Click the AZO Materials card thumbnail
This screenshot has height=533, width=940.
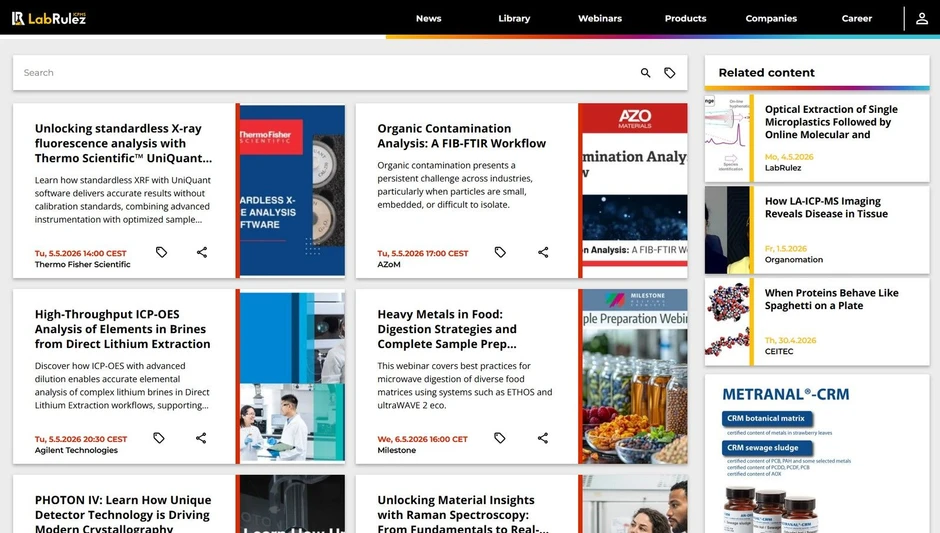pos(635,191)
